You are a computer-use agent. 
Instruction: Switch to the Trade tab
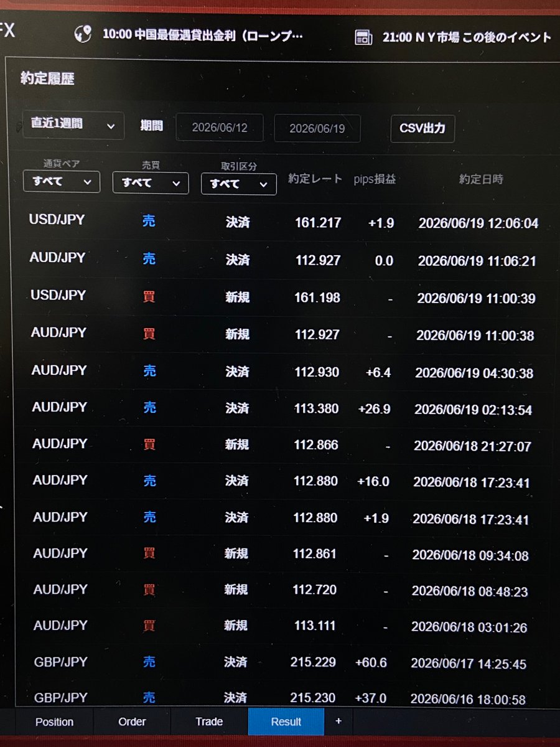coord(209,721)
